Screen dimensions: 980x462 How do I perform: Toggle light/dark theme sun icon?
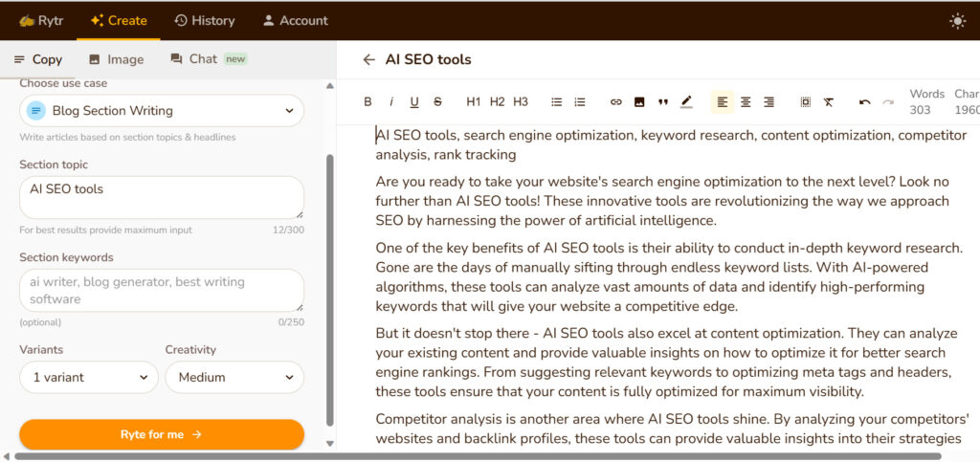957,21
